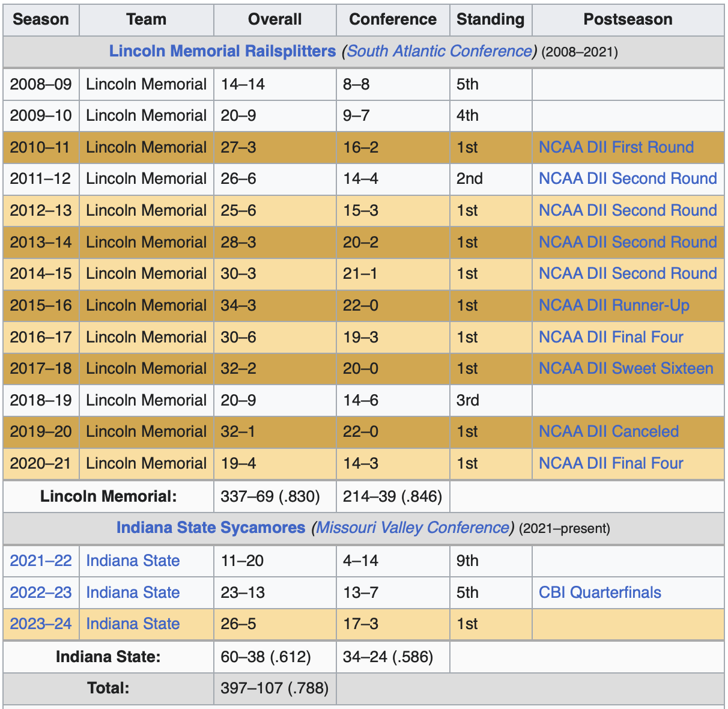Select the 2010–11 season cell
This screenshot has width=728, height=709.
coord(41,147)
